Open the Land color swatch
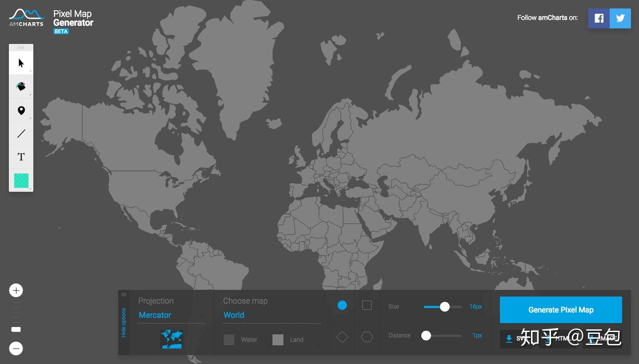The image size is (639, 364). [278, 340]
